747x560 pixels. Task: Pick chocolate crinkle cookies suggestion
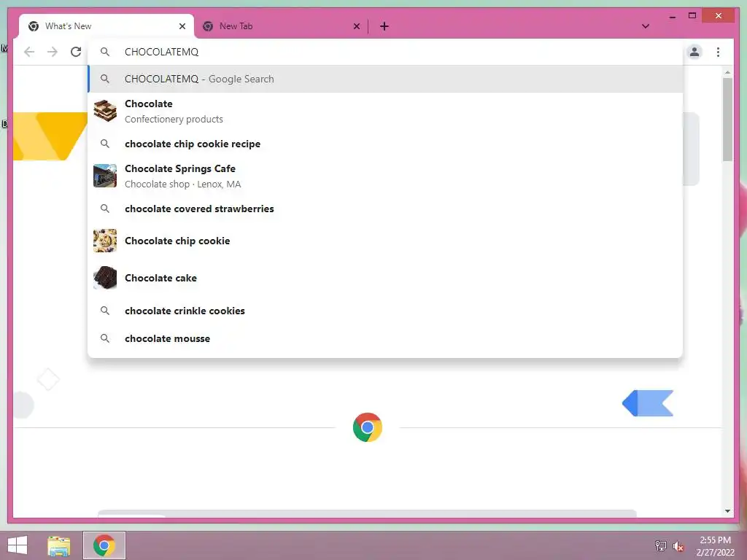pos(385,311)
